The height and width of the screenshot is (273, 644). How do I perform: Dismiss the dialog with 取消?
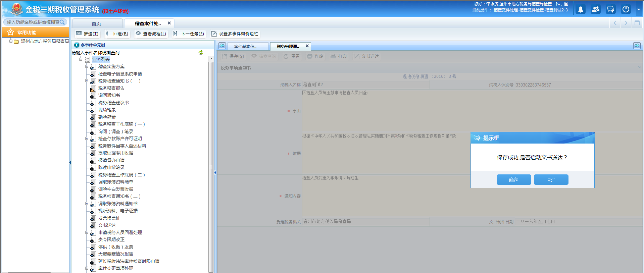(551, 180)
